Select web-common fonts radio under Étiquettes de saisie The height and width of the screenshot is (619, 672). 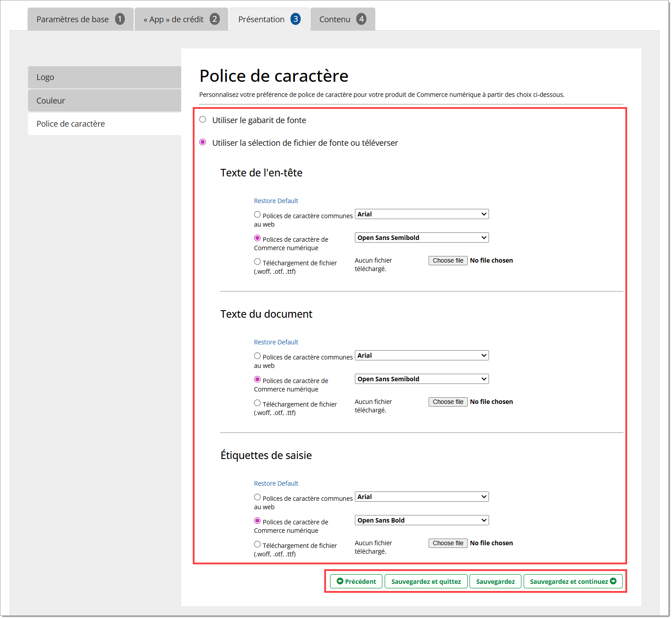[x=257, y=497]
